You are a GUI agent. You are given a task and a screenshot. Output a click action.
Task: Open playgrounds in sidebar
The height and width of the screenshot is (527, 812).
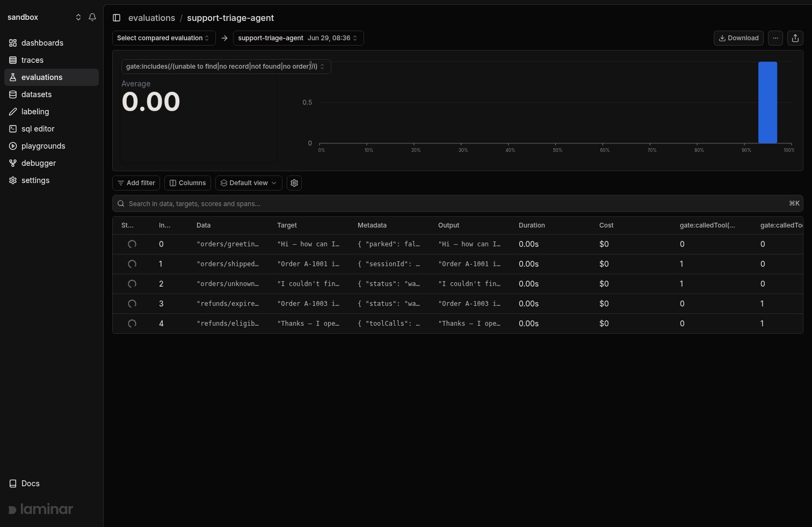point(52,146)
